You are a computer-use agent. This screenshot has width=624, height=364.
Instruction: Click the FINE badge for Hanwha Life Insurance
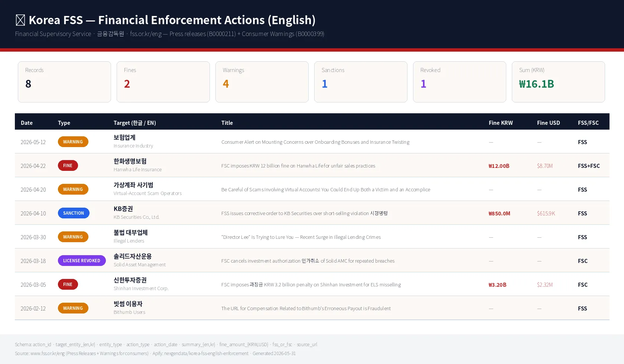coord(68,166)
